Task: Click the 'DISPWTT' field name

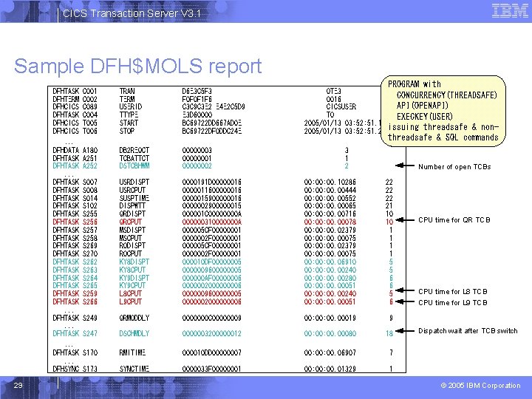Action: pos(133,205)
